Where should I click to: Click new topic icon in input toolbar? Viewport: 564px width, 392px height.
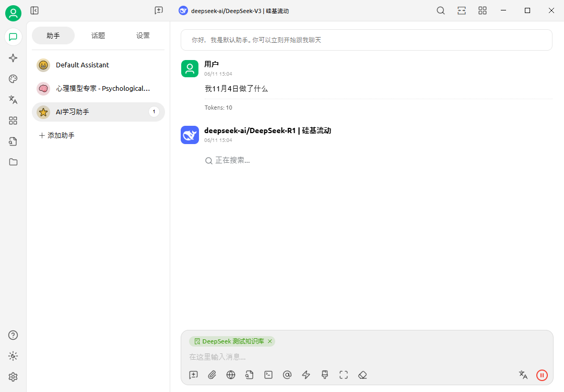tap(194, 375)
